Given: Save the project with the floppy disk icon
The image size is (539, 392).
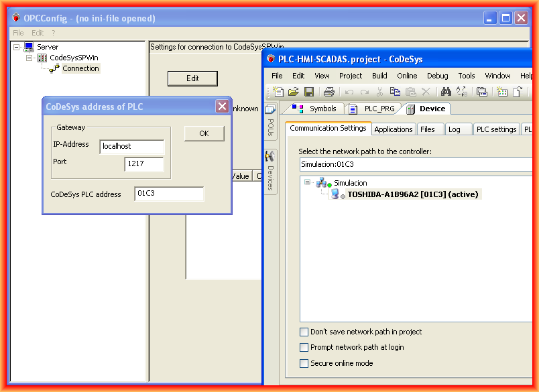Looking at the screenshot, I should (x=309, y=92).
